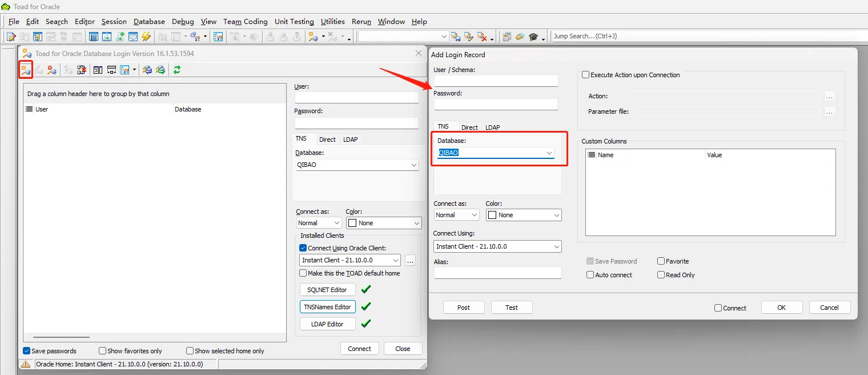Click the Add Login Record toolbar icon

tap(26, 69)
